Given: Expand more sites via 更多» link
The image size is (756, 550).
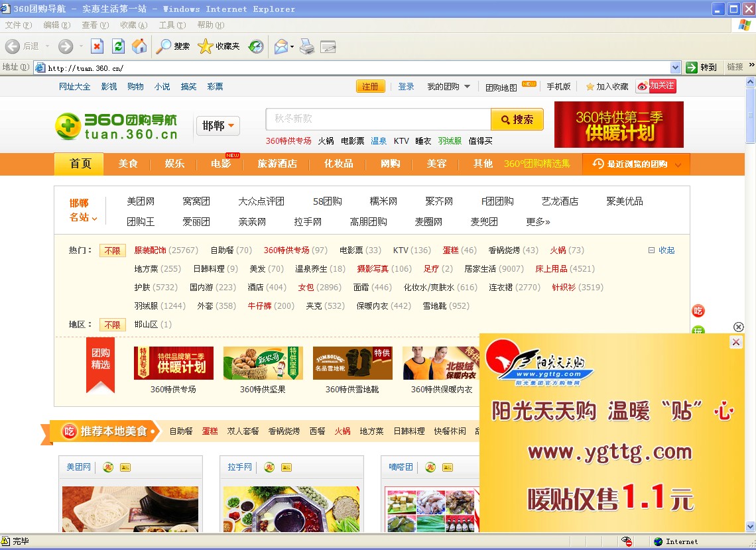Looking at the screenshot, I should (x=538, y=222).
